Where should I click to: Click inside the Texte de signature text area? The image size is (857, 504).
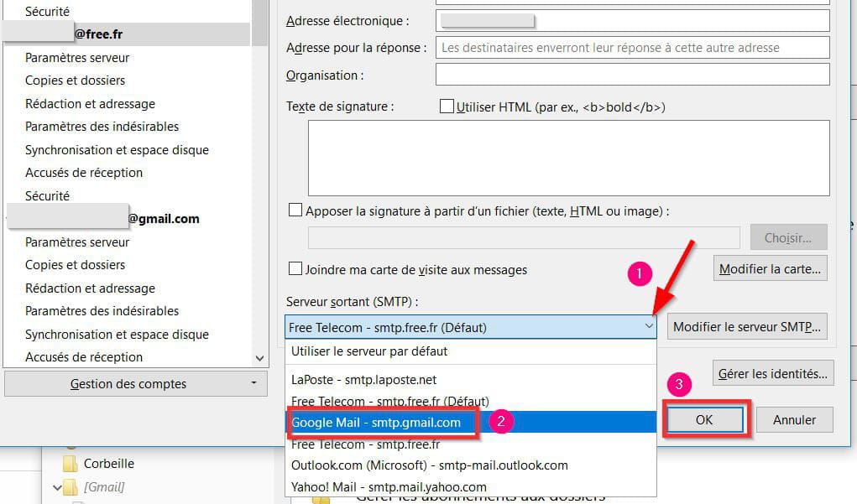click(x=569, y=158)
